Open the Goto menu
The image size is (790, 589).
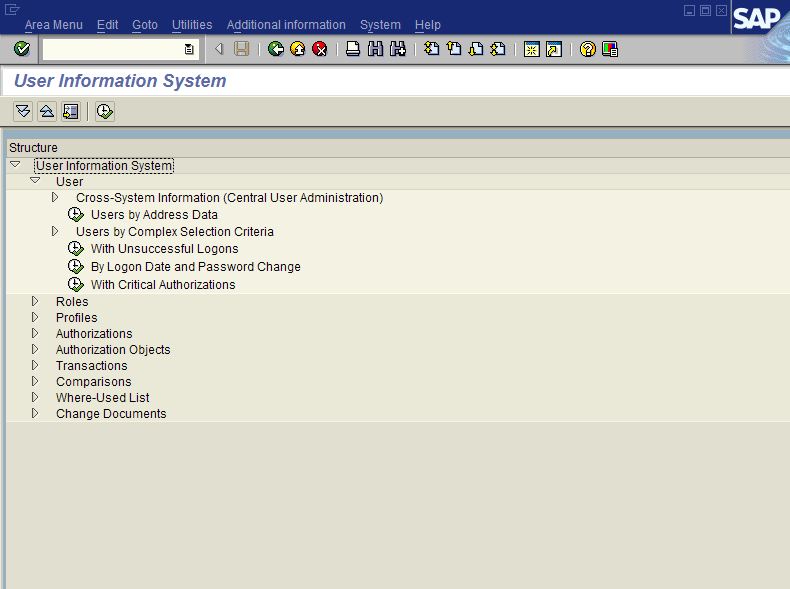pos(145,25)
